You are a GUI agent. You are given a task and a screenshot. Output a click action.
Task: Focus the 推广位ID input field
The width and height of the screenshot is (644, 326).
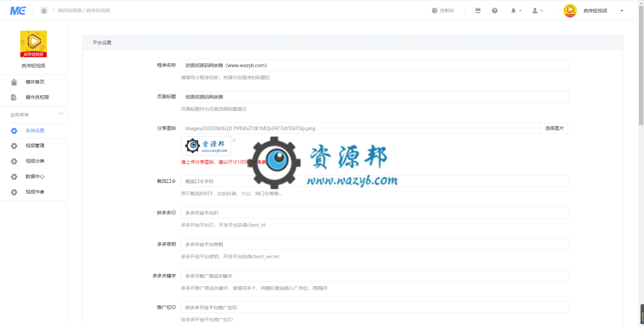pyautogui.click(x=374, y=307)
